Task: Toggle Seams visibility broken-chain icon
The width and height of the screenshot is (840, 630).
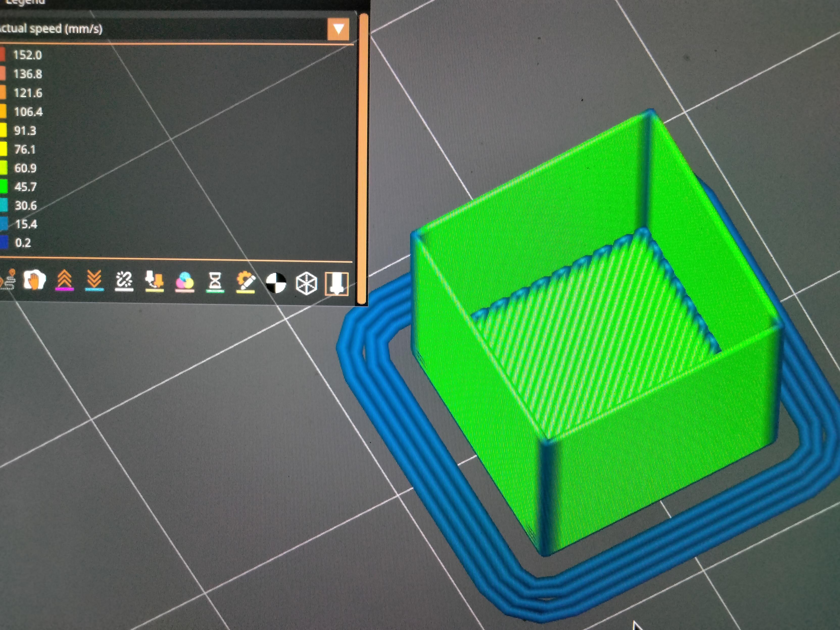Action: click(124, 281)
